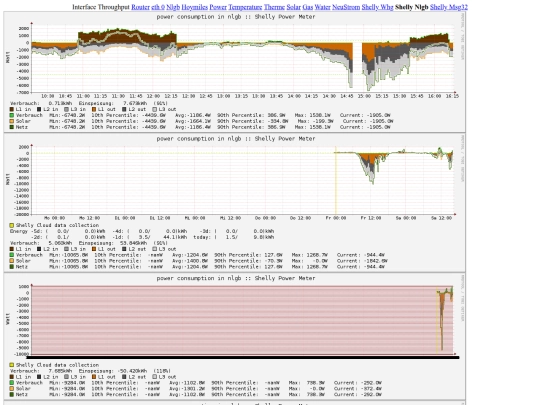Click 'Current: -944.4W' in the weekly Verbrauch row
The width and height of the screenshot is (540, 405).
click(x=361, y=255)
